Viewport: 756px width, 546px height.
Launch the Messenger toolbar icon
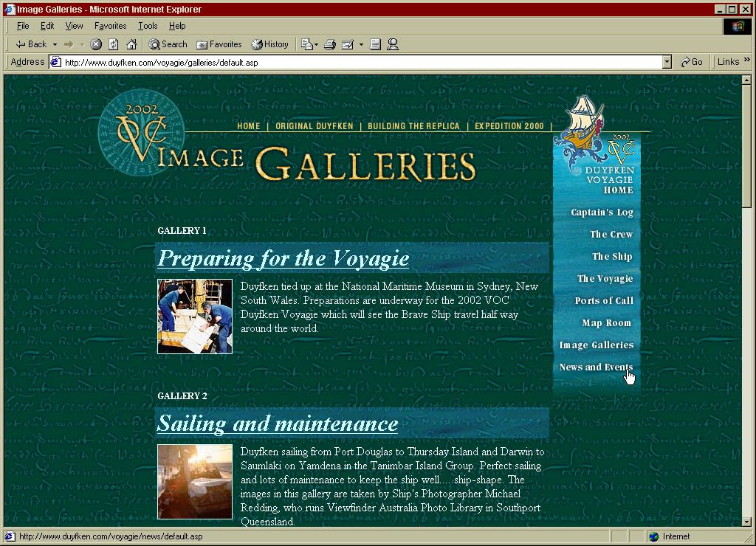(x=393, y=44)
